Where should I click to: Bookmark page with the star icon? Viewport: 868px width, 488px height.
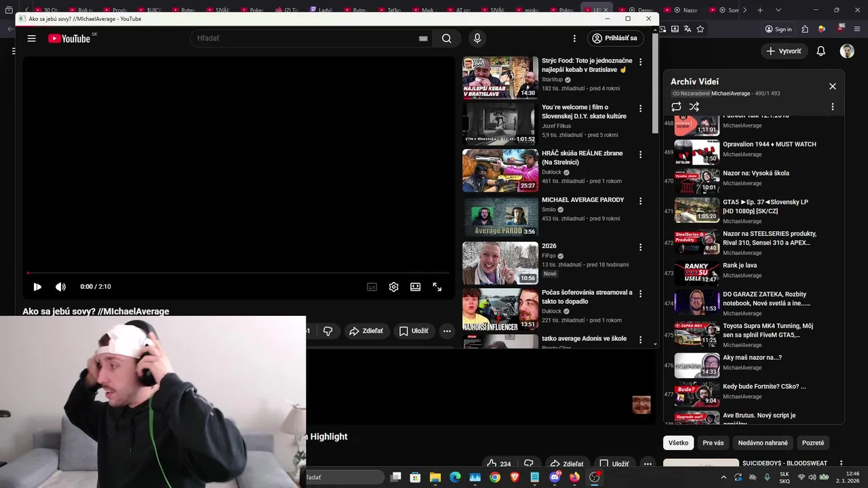(x=700, y=29)
